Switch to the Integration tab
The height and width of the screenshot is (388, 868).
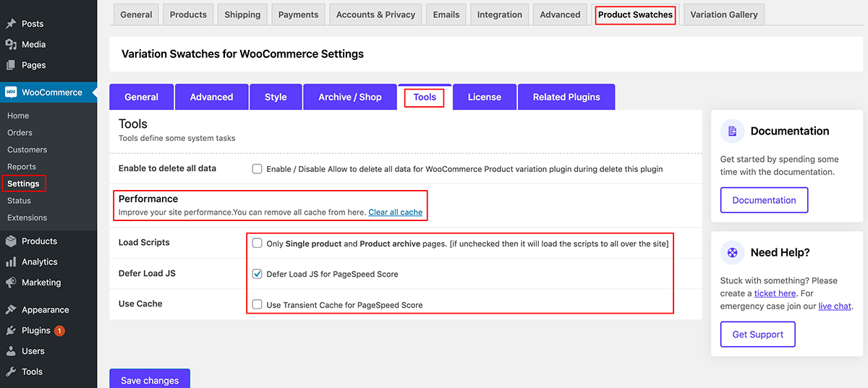pos(500,14)
